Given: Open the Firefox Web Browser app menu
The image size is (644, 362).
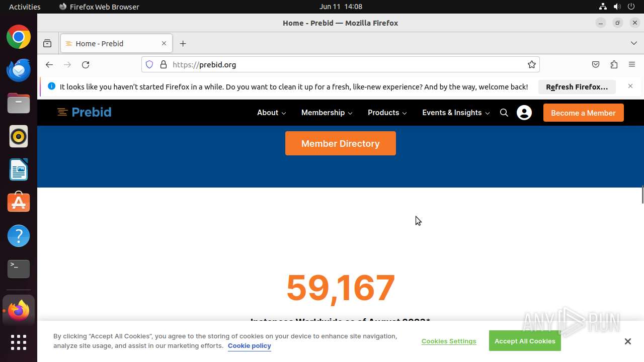Looking at the screenshot, I should click(x=99, y=7).
